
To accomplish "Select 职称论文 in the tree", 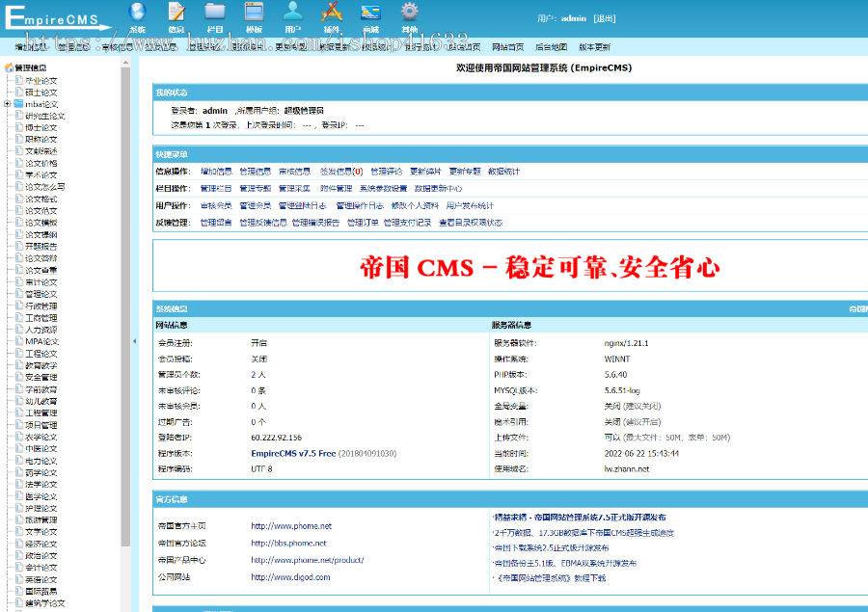I will tap(41, 140).
